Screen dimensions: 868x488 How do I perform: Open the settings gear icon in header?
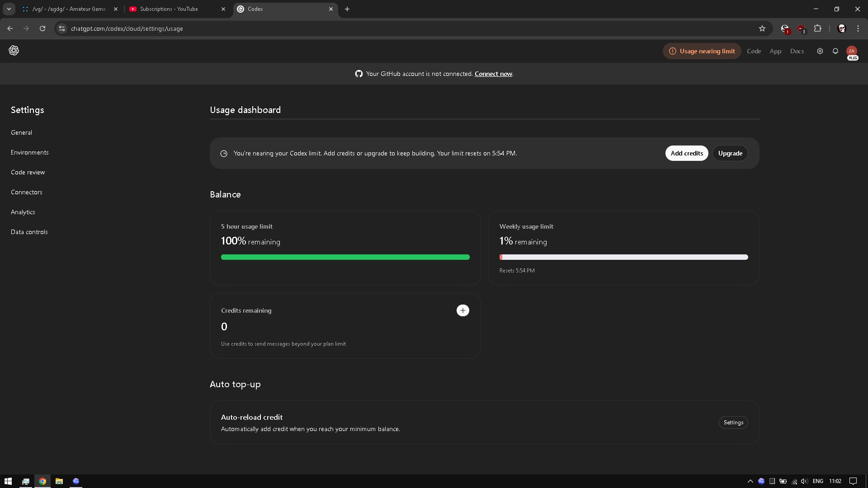(820, 51)
